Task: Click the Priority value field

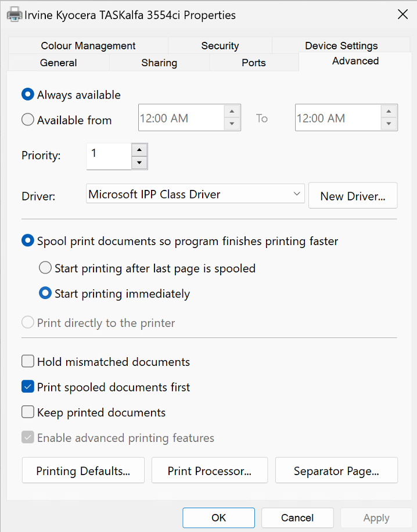Action: (109, 156)
